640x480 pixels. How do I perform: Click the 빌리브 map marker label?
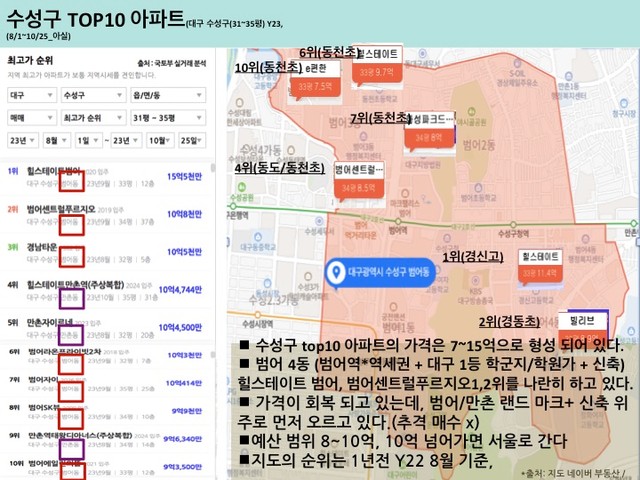tap(582, 321)
